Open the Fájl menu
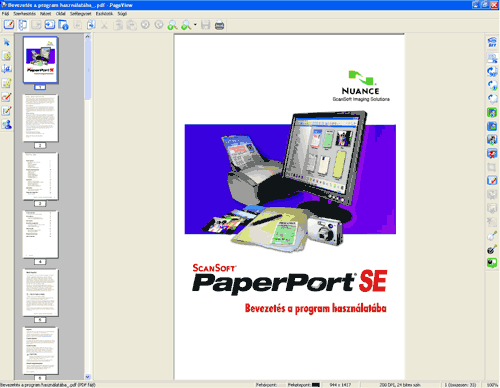Image resolution: width=500 pixels, height=388 pixels. pos(5,14)
